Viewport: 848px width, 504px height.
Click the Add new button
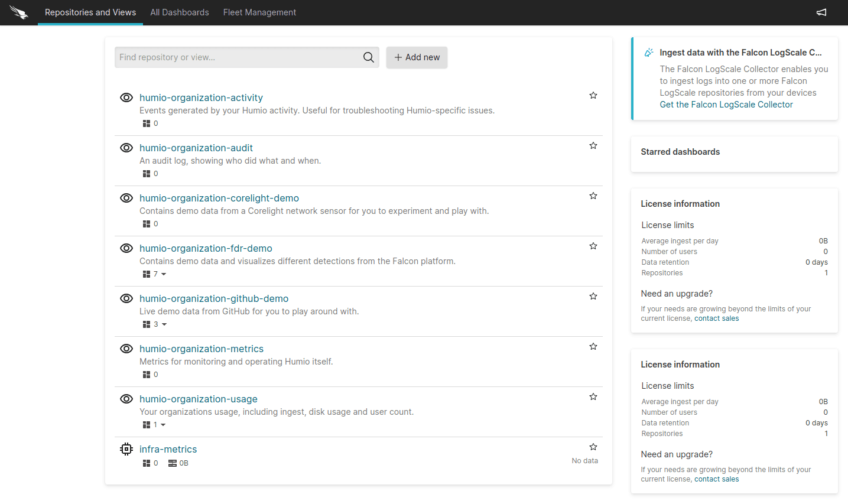[x=417, y=57]
